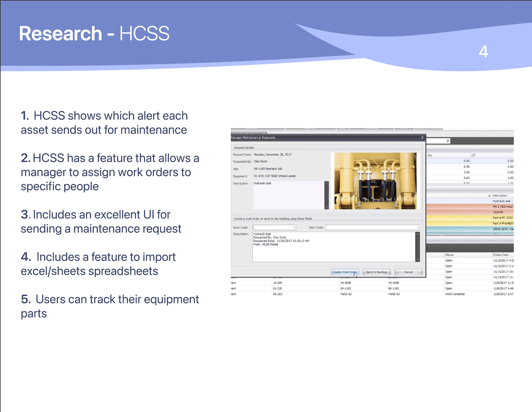Select the 'Test PM' description row
The height and width of the screenshot is (412, 532).
pyautogui.click(x=470, y=212)
